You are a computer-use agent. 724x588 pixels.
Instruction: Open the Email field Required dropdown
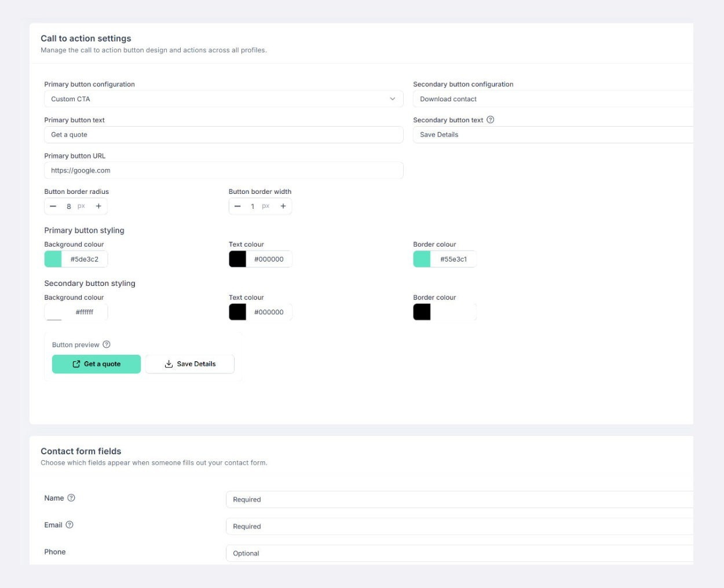pos(459,527)
